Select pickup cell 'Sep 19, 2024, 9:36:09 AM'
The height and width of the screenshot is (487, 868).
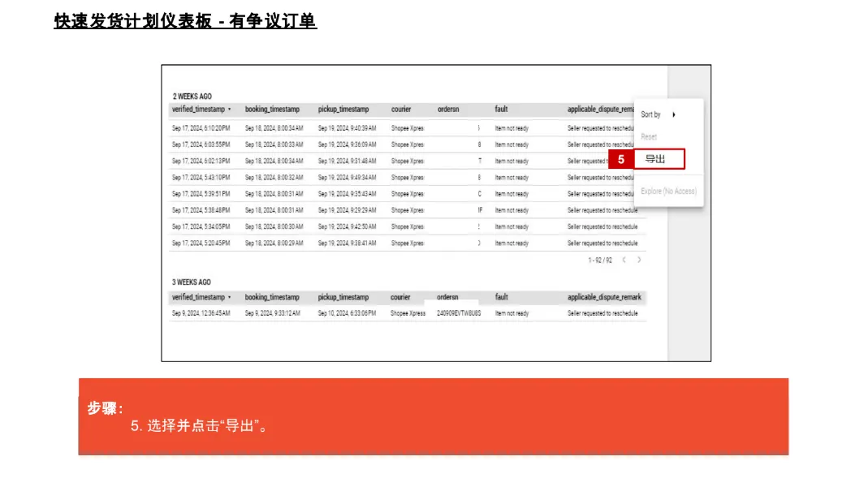coord(347,145)
